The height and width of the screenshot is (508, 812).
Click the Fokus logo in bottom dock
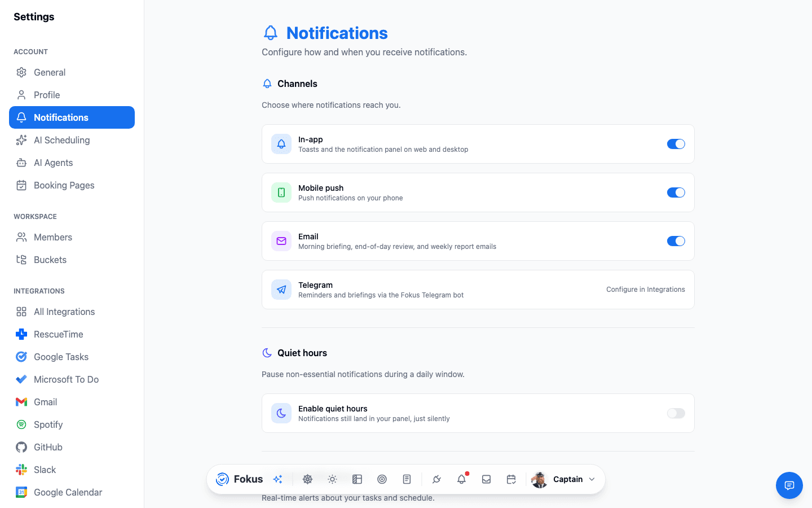223,479
